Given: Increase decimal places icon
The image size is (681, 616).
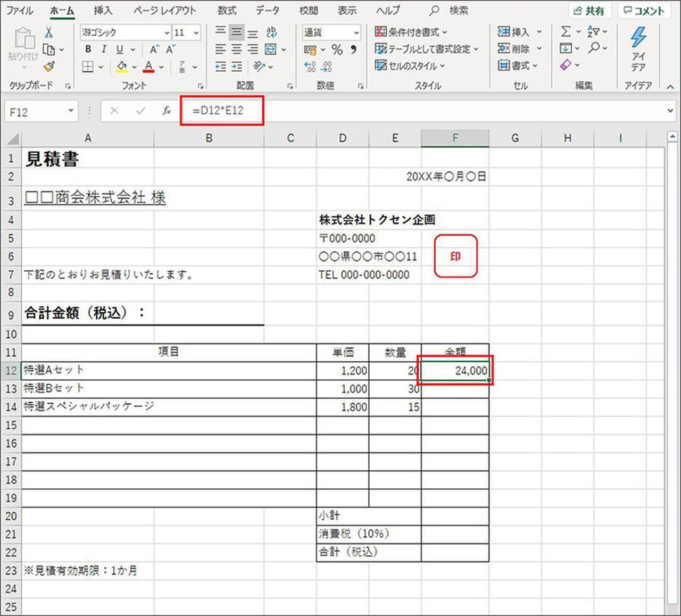Looking at the screenshot, I should (x=310, y=67).
